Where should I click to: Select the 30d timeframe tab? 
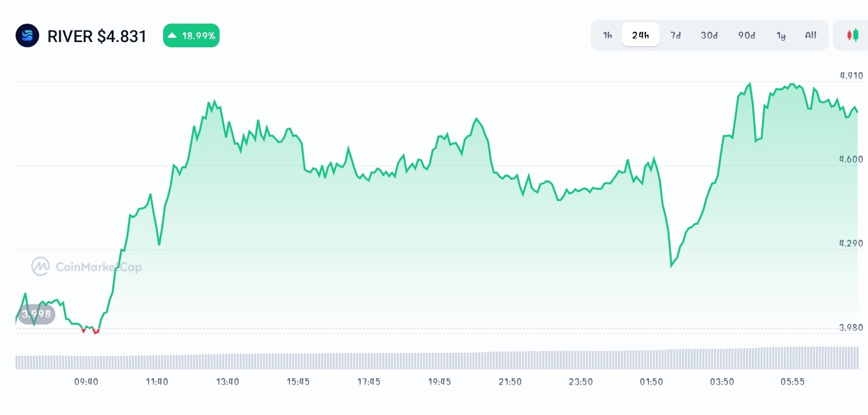click(x=709, y=35)
